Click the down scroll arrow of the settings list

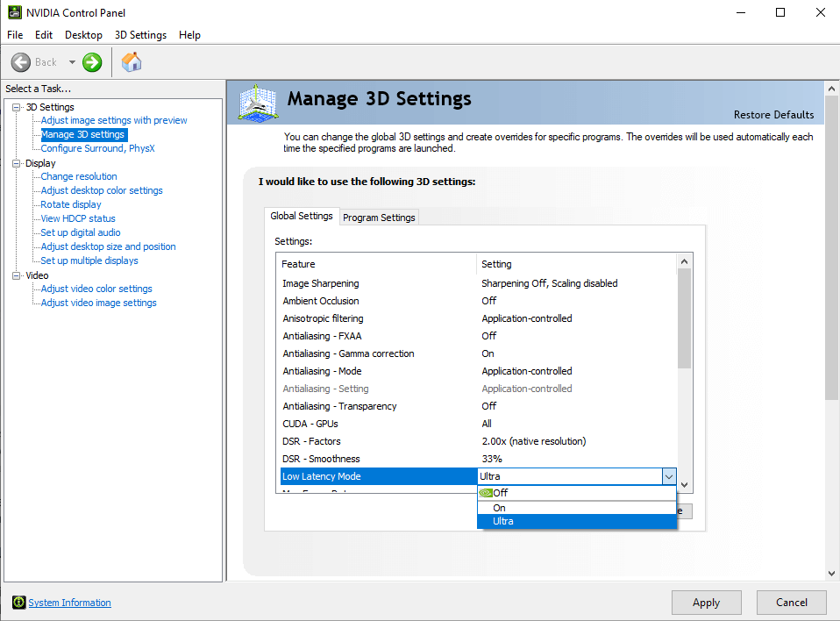[x=684, y=483]
